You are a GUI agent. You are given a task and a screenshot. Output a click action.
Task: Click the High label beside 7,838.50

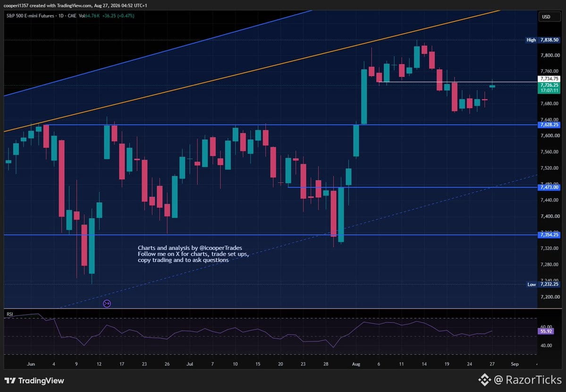(x=531, y=40)
